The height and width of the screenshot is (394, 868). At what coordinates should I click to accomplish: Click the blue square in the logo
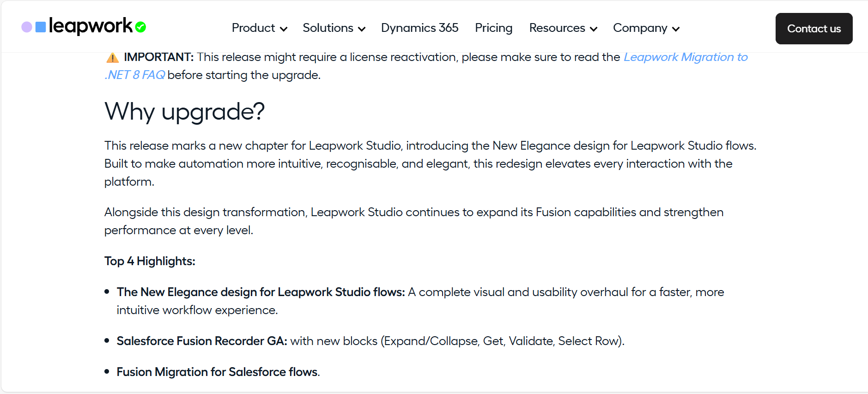click(x=41, y=27)
